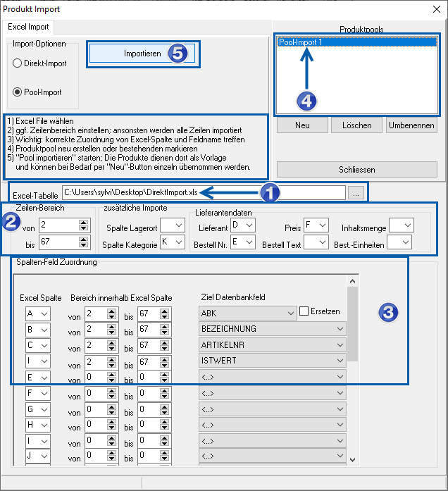The height and width of the screenshot is (491, 448).
Task: Tick the Ersetzen checkbox
Action: [304, 311]
